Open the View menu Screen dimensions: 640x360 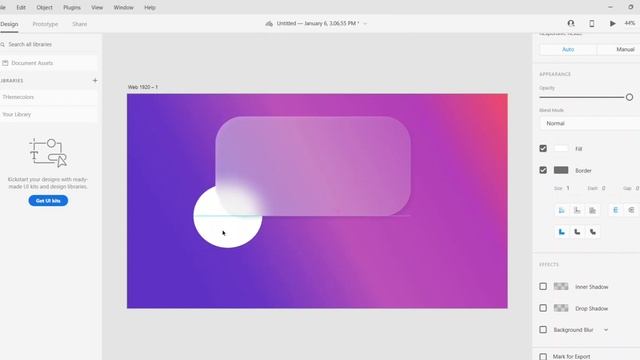pos(97,7)
